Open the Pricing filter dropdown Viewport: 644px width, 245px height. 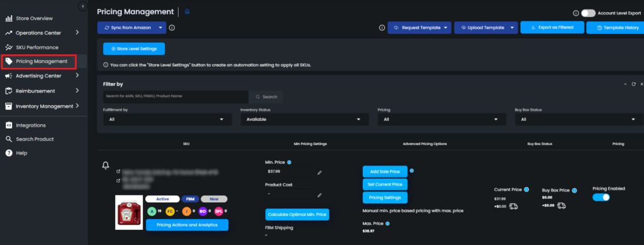[441, 119]
